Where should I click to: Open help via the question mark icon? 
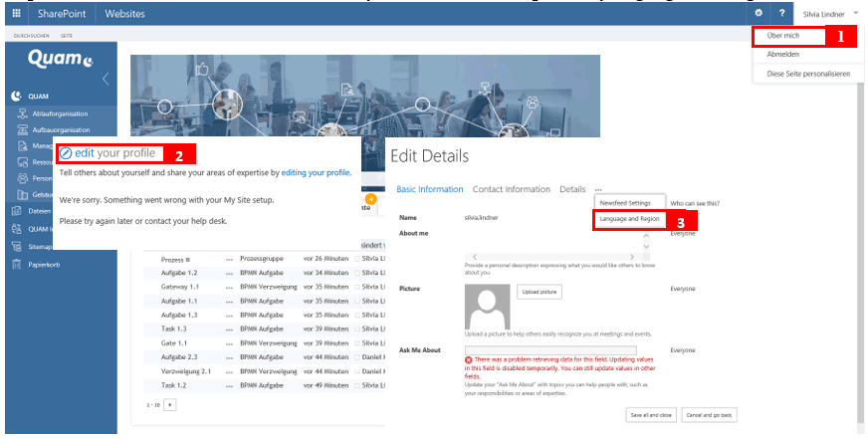(782, 13)
